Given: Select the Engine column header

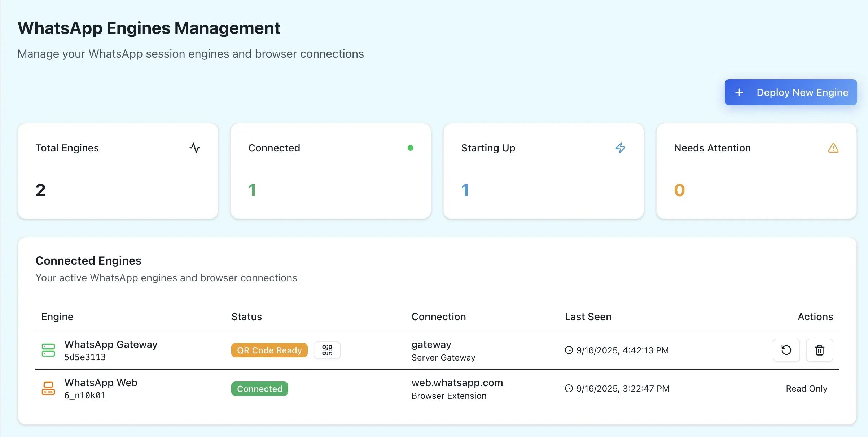Looking at the screenshot, I should coord(57,317).
